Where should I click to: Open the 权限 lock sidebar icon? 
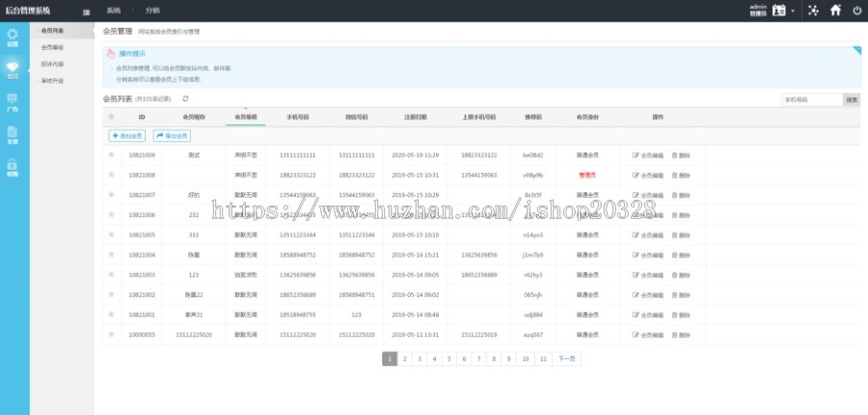(13, 167)
